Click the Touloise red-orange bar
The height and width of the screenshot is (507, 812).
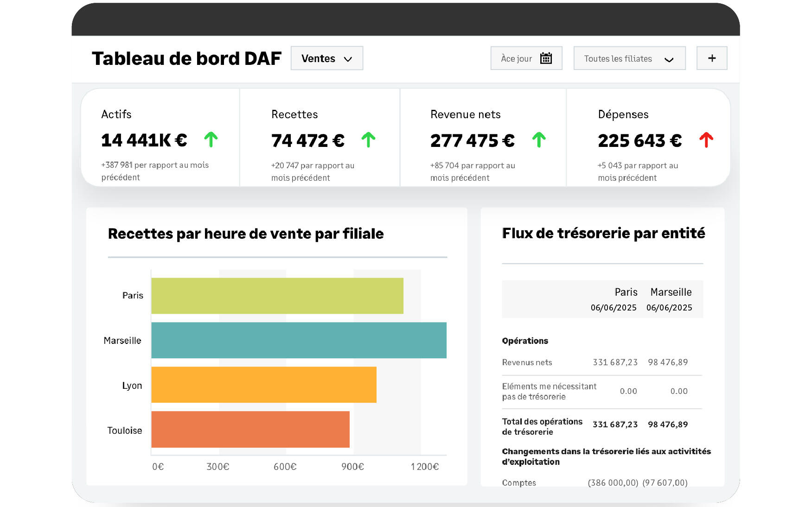pyautogui.click(x=250, y=429)
